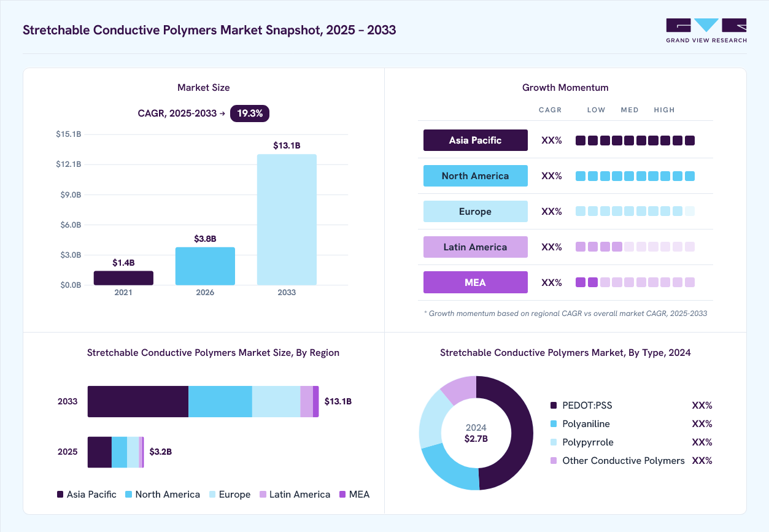Click the XX% value next to Polypyrrole
Image resolution: width=769 pixels, height=532 pixels.
tap(702, 442)
